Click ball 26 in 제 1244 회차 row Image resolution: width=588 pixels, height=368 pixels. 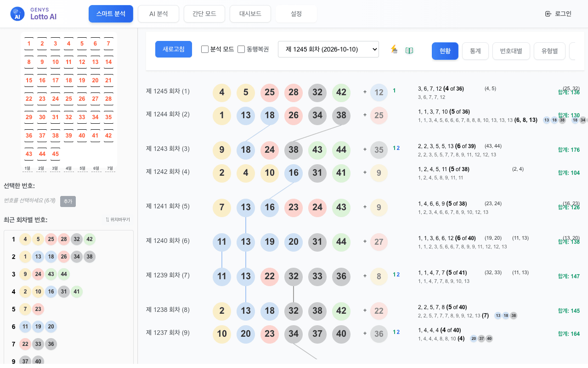(294, 115)
